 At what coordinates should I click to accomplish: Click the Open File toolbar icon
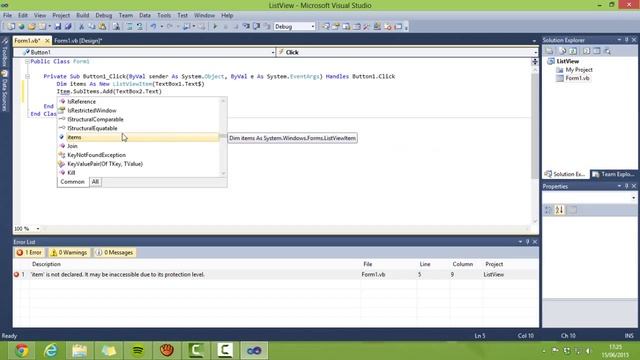(31, 27)
